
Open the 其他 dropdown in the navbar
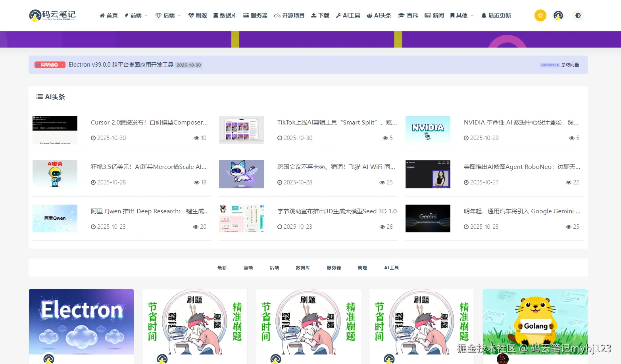[461, 15]
